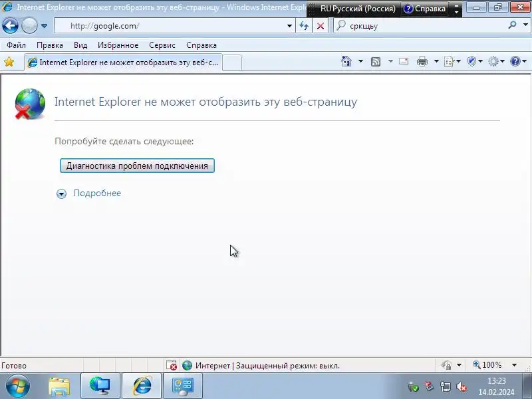Open the Файл menu
This screenshot has width=532, height=399.
[16, 45]
